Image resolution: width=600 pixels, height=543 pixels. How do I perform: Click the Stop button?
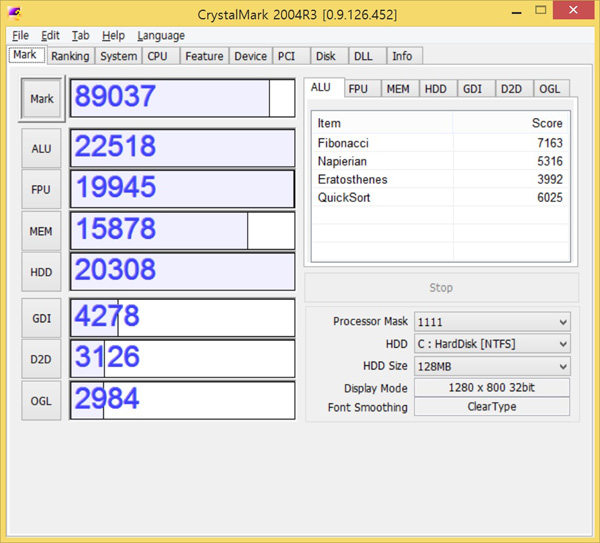(x=441, y=288)
